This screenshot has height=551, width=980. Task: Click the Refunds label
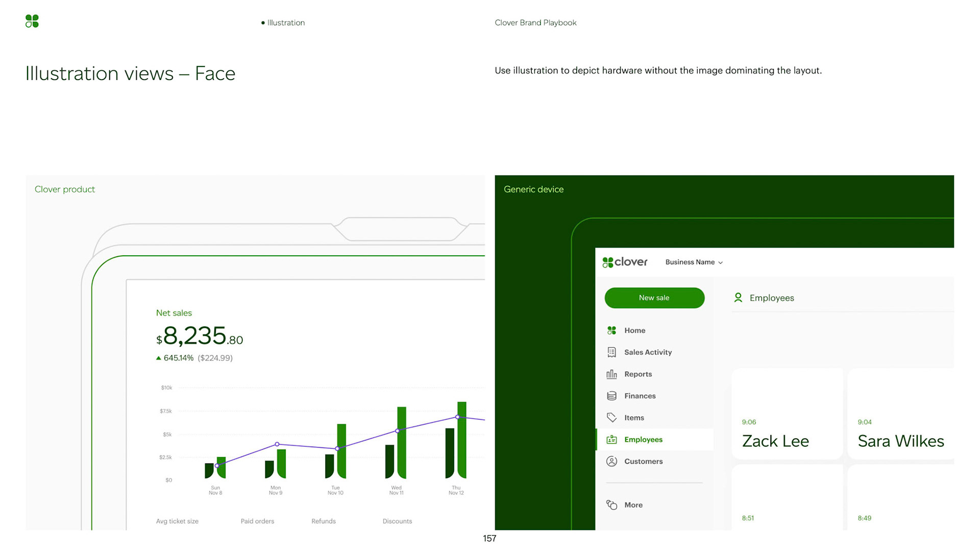pos(324,521)
